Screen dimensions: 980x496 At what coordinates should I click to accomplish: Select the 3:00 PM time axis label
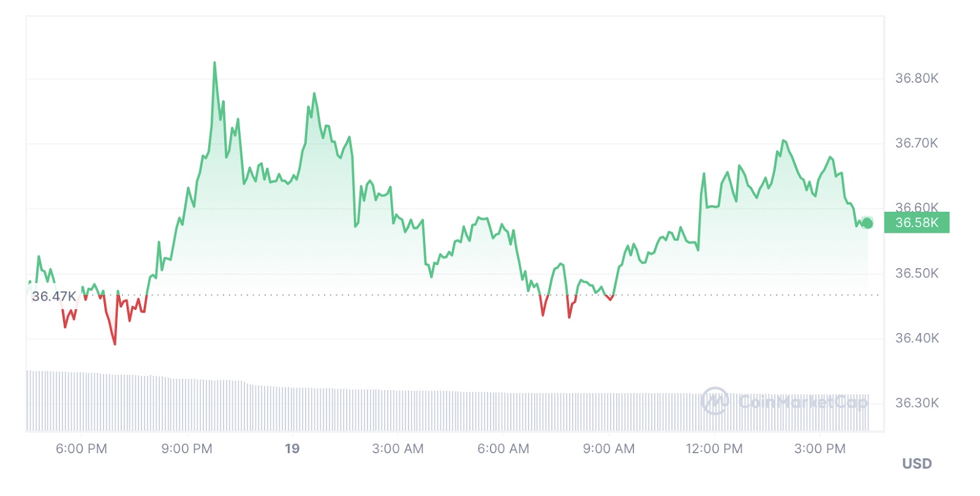[x=820, y=449]
